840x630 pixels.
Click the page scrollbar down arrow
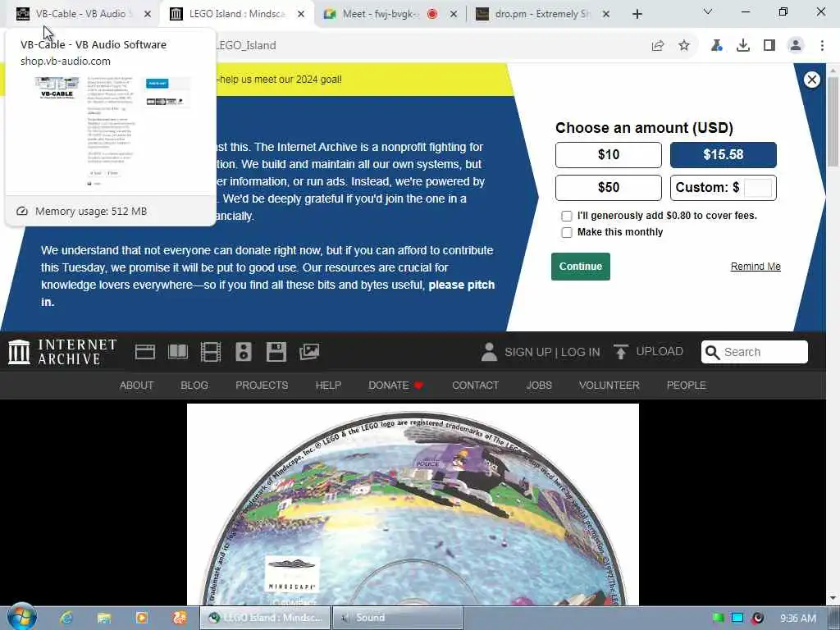(833, 598)
